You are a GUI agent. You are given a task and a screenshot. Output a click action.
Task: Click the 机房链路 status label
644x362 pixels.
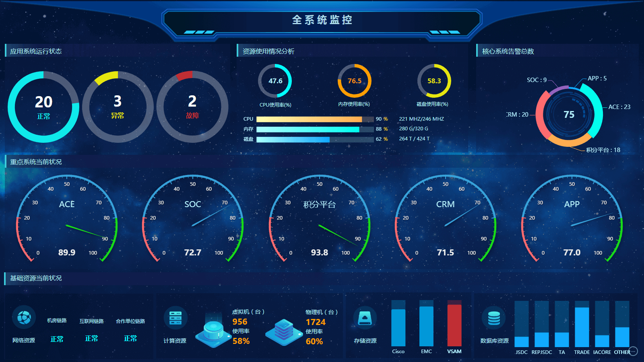(x=57, y=321)
